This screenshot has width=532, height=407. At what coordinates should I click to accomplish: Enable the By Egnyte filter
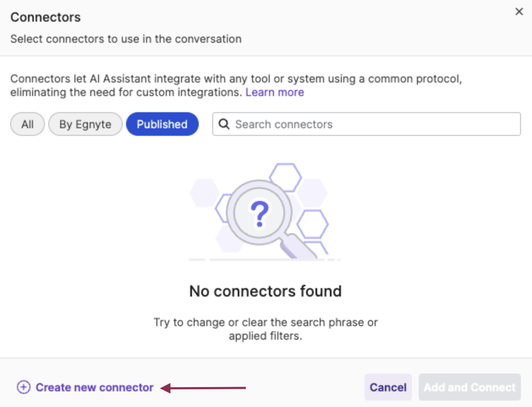click(x=85, y=124)
